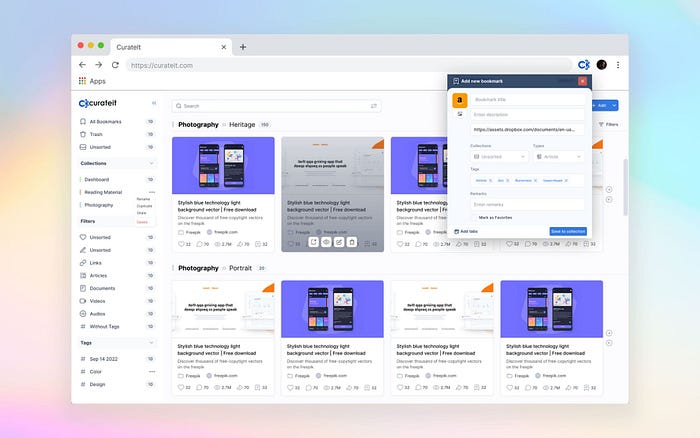Image resolution: width=700 pixels, height=438 pixels.
Task: Click the image swap icon below Amazon favicon
Action: pos(460,114)
